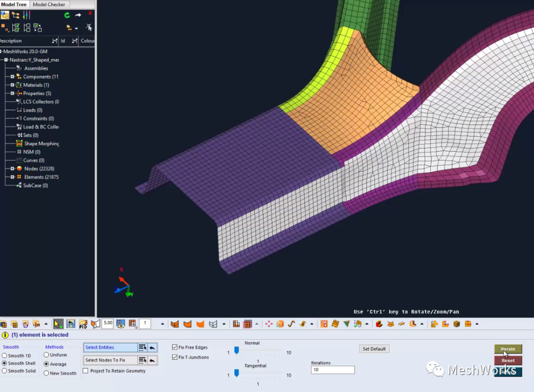Click the Tangential slider handle
The width and height of the screenshot is (534, 392).
coord(236,373)
